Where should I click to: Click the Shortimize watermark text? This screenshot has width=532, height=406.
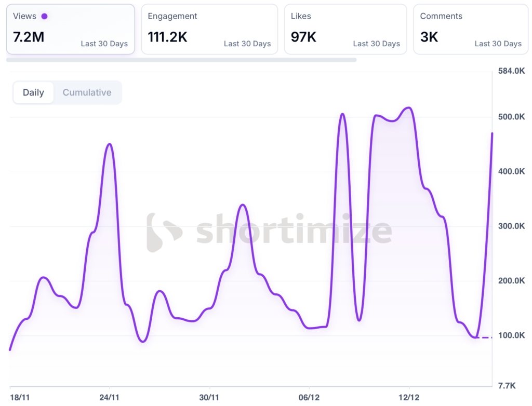(x=294, y=229)
